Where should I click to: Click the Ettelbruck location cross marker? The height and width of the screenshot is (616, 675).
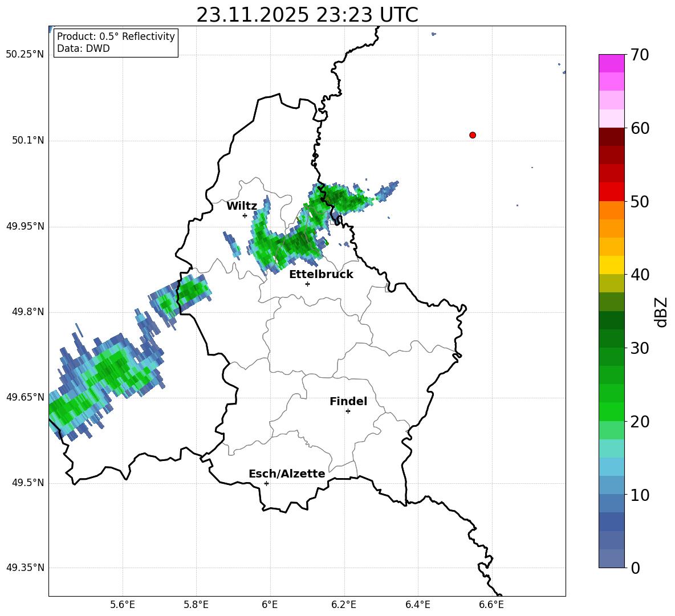[x=307, y=284]
